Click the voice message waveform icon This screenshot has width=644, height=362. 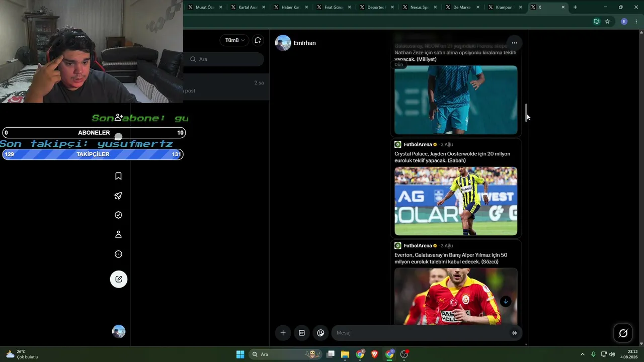[514, 333]
